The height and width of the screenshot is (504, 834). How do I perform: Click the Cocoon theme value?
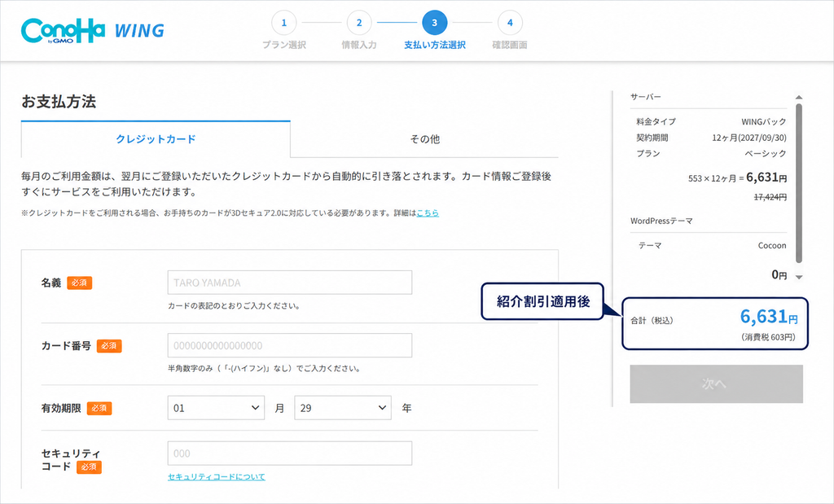pyautogui.click(x=772, y=246)
